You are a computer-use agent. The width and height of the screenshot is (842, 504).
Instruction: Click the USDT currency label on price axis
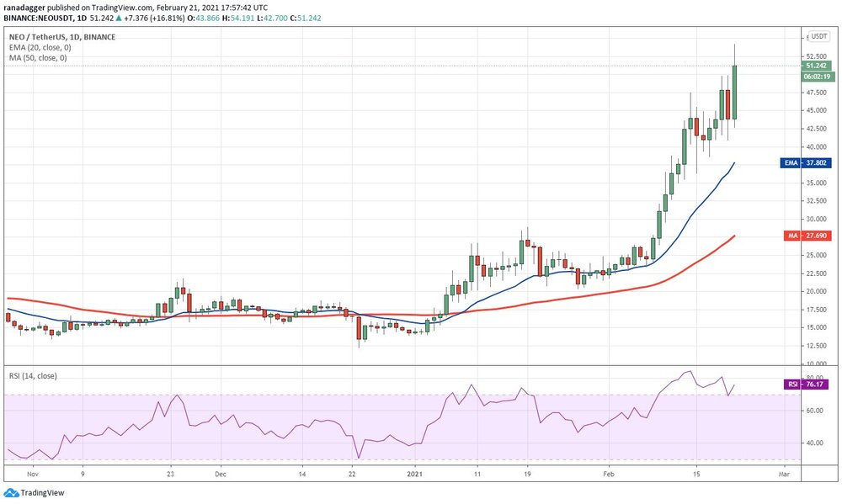(818, 36)
